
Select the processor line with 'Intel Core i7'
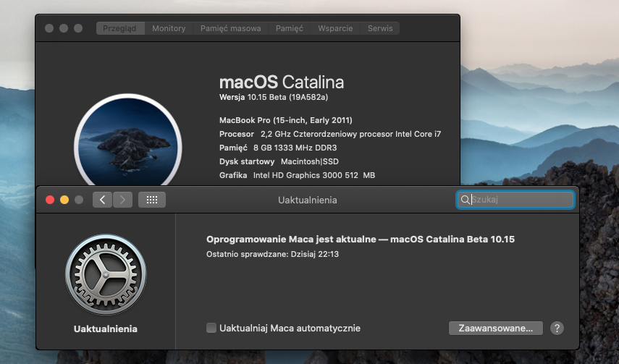coord(330,134)
